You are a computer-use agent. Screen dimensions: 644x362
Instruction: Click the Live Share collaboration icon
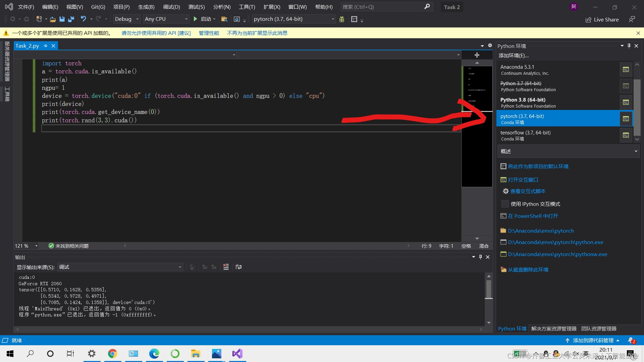(x=588, y=19)
